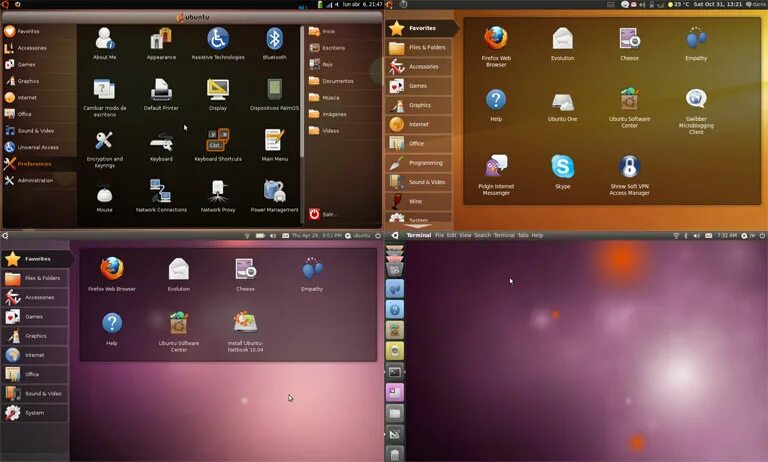Open Files & Folders in orange desktop

[419, 48]
